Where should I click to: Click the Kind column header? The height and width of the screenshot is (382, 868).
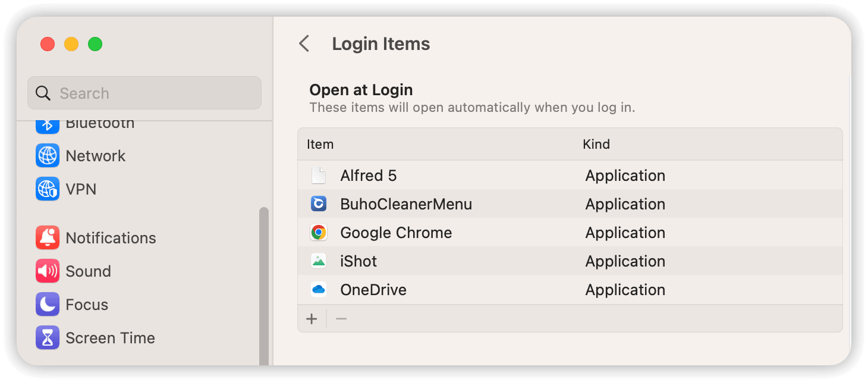[x=596, y=144]
